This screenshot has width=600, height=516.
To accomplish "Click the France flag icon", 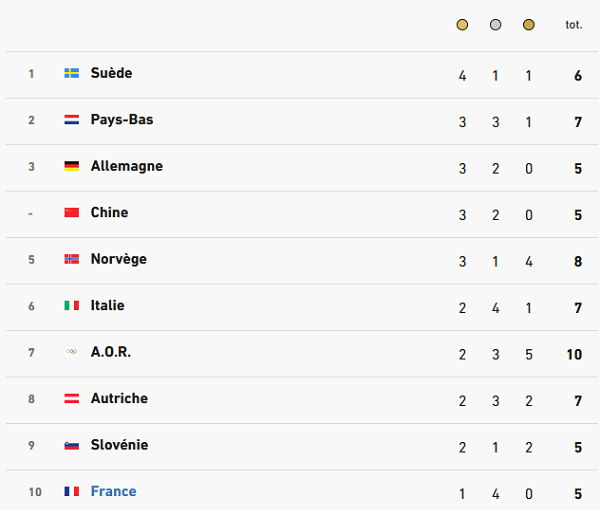I will point(72,491).
